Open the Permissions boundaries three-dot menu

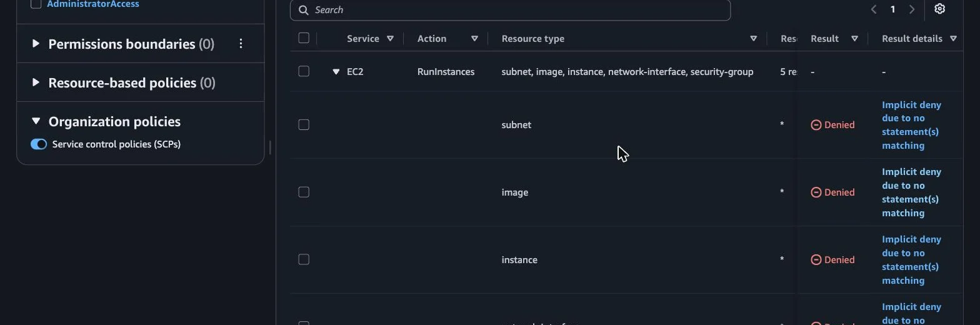coord(241,44)
